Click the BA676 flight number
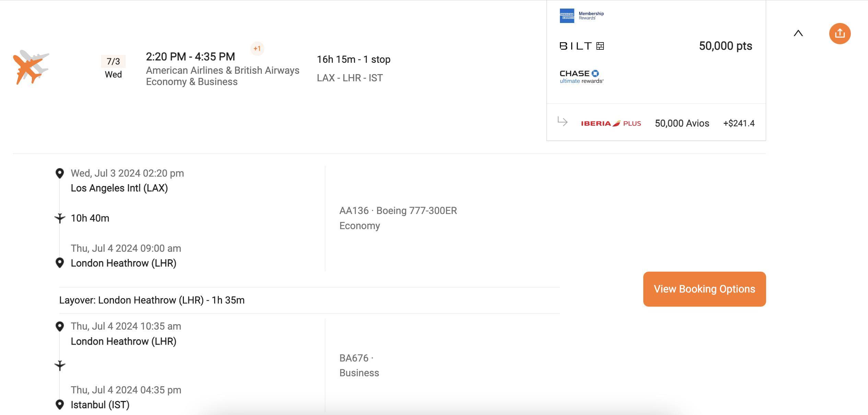The image size is (868, 415). click(x=354, y=358)
